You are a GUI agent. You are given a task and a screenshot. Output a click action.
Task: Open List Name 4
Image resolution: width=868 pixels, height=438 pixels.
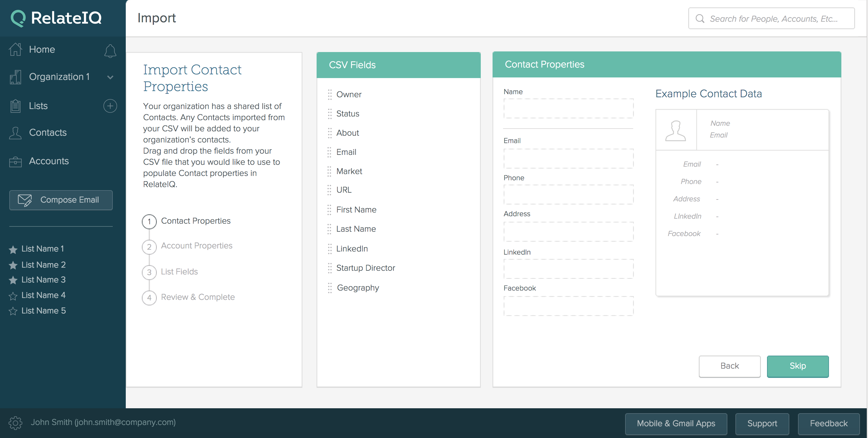43,295
